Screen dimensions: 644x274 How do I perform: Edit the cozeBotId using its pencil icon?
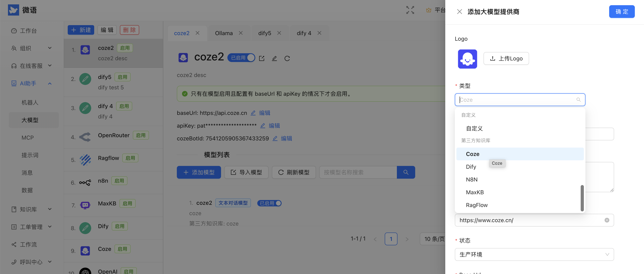(275, 138)
